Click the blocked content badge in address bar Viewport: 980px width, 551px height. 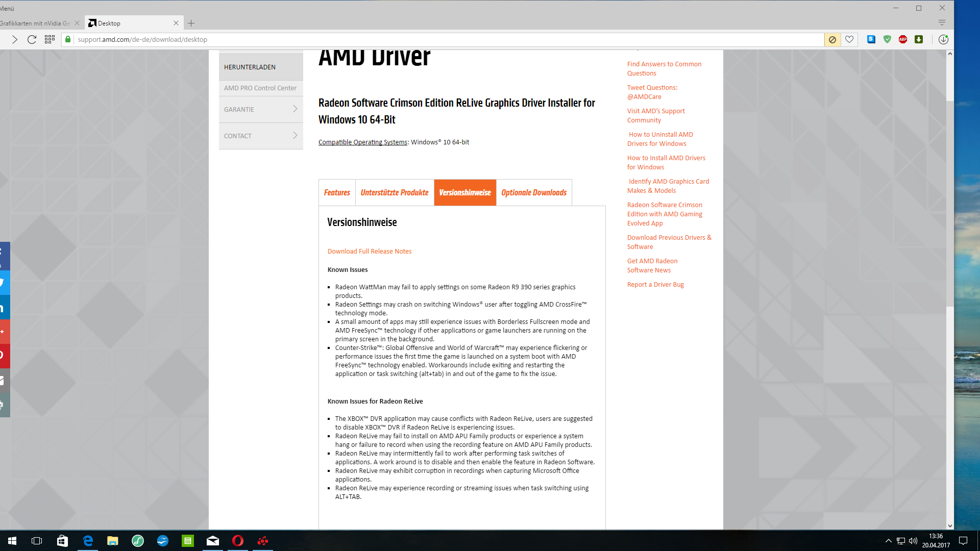pyautogui.click(x=832, y=39)
